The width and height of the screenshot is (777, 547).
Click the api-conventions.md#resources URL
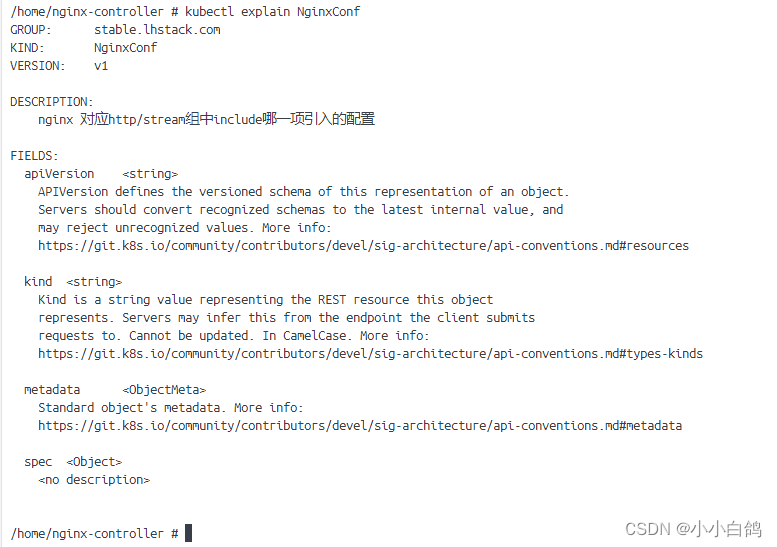coord(363,246)
